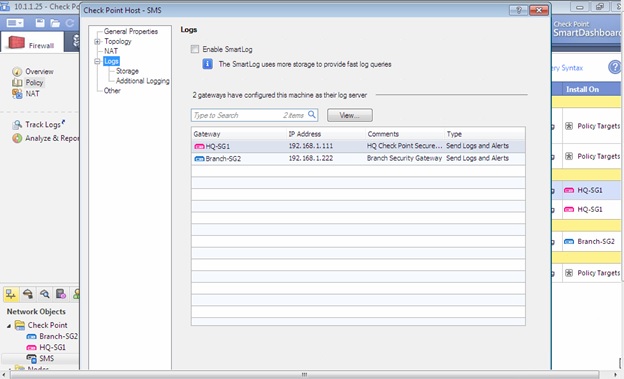Sort by the Type column header
The image size is (624, 379).
[484, 134]
